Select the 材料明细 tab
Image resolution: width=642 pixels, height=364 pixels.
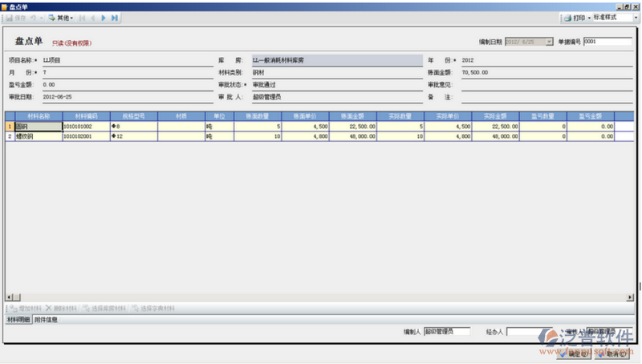click(18, 319)
